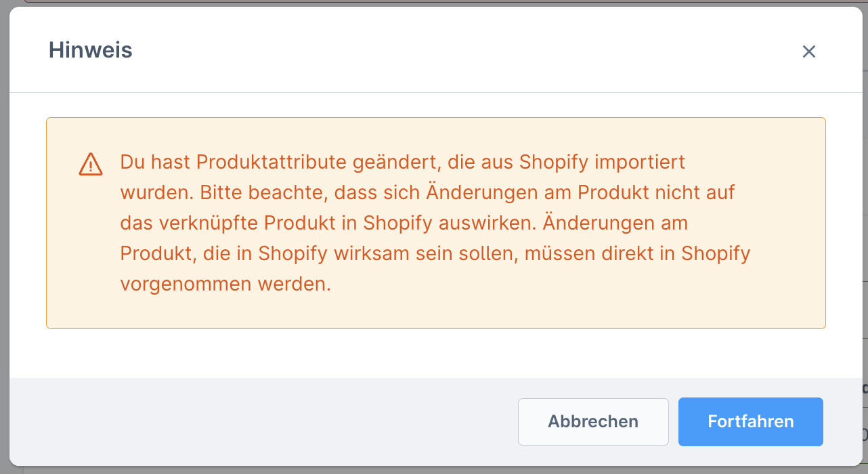Viewport: 868px width, 474px height.
Task: Click the orange warning triangle icon
Action: coord(91,164)
